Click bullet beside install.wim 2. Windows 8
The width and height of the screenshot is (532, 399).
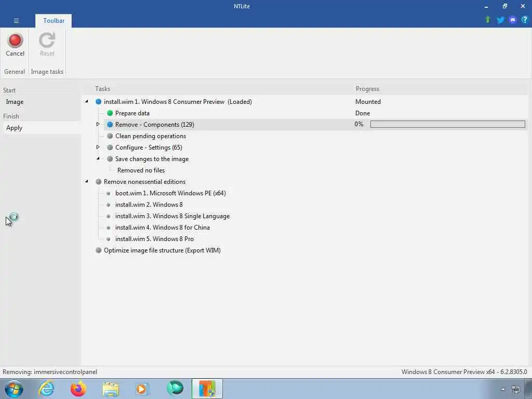[x=109, y=205]
